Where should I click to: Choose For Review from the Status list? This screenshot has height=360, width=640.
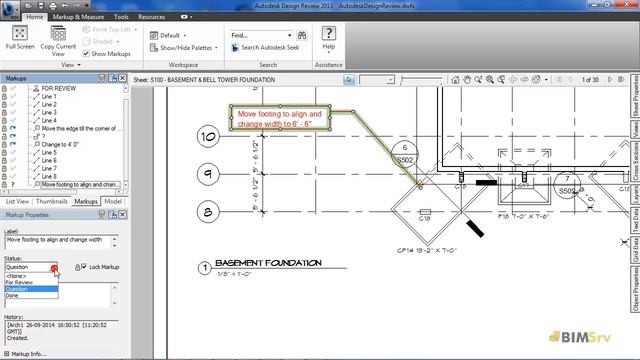coord(31,282)
